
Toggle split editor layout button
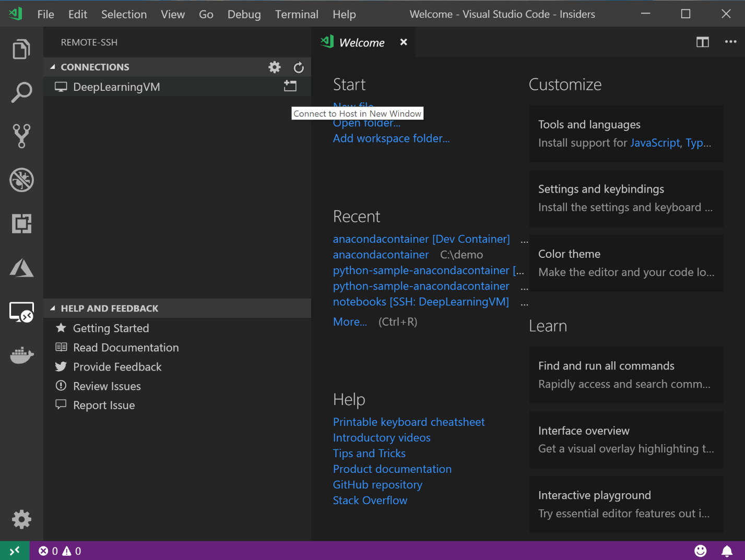pyautogui.click(x=703, y=42)
